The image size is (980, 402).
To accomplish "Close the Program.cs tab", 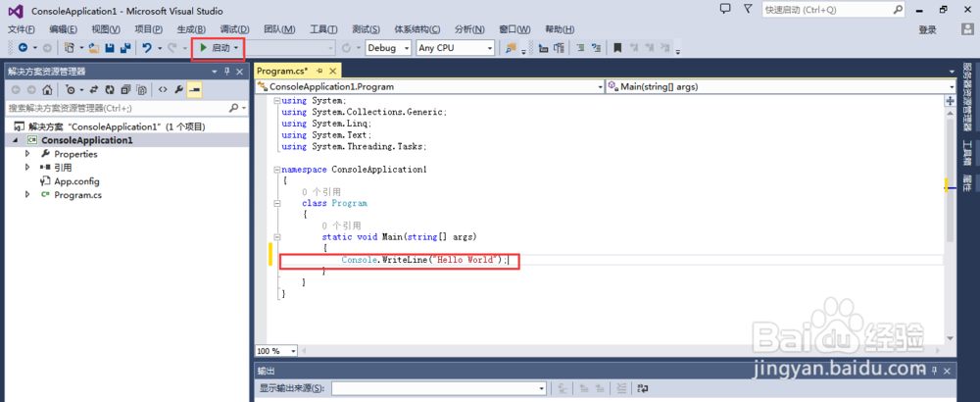I will point(332,71).
